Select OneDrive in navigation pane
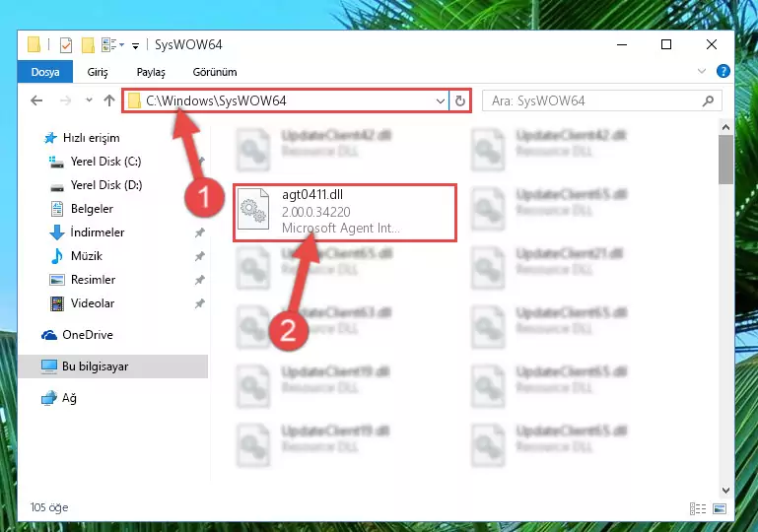Viewport: 758px width, 532px height. pyautogui.click(x=77, y=335)
